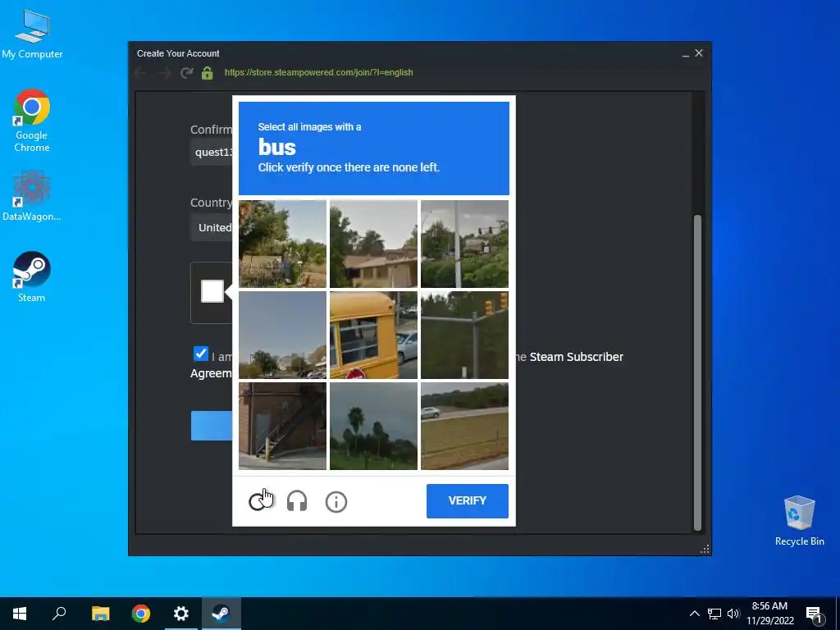This screenshot has height=630, width=840.
Task: Reload the Steam account page
Action: point(186,73)
